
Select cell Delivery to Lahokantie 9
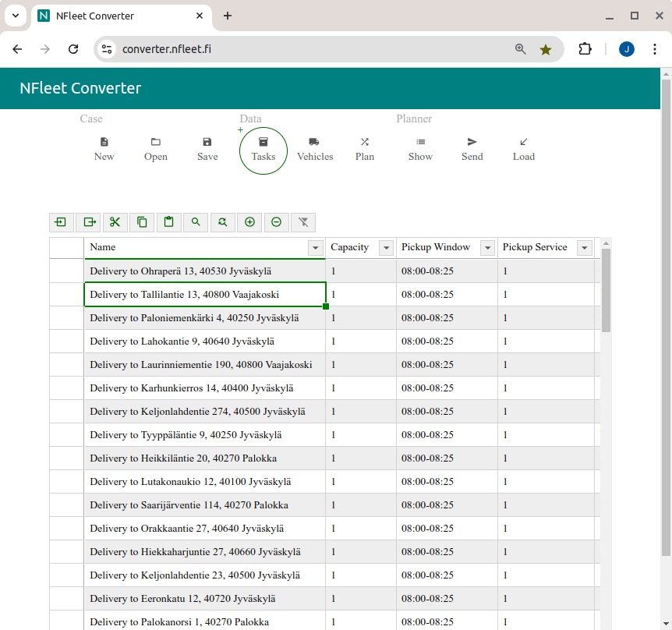pyautogui.click(x=205, y=342)
